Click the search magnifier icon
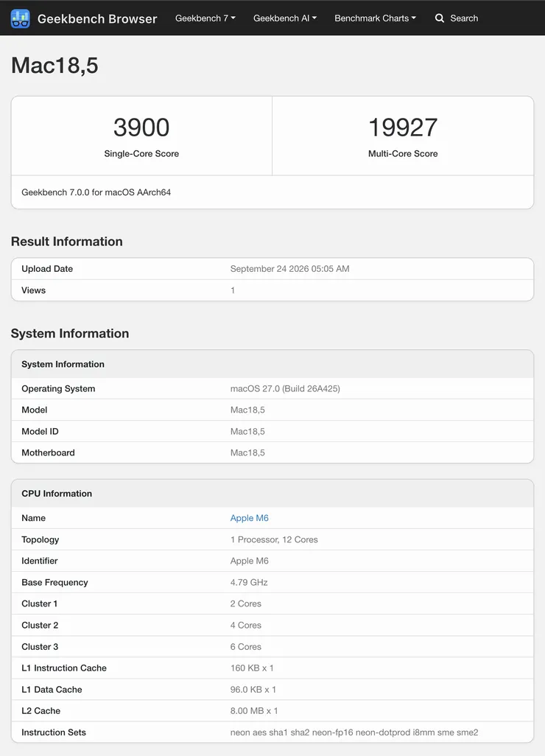 click(440, 18)
